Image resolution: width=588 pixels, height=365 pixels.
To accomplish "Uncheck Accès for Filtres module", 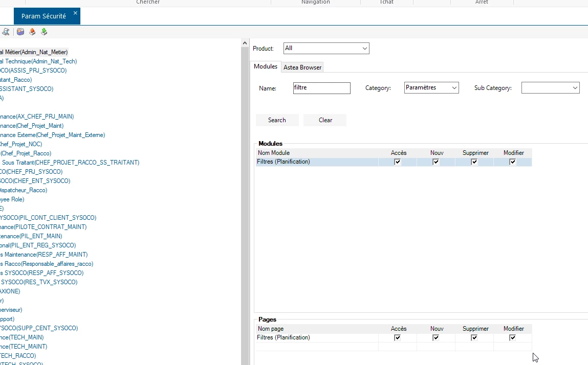I will click(x=398, y=162).
